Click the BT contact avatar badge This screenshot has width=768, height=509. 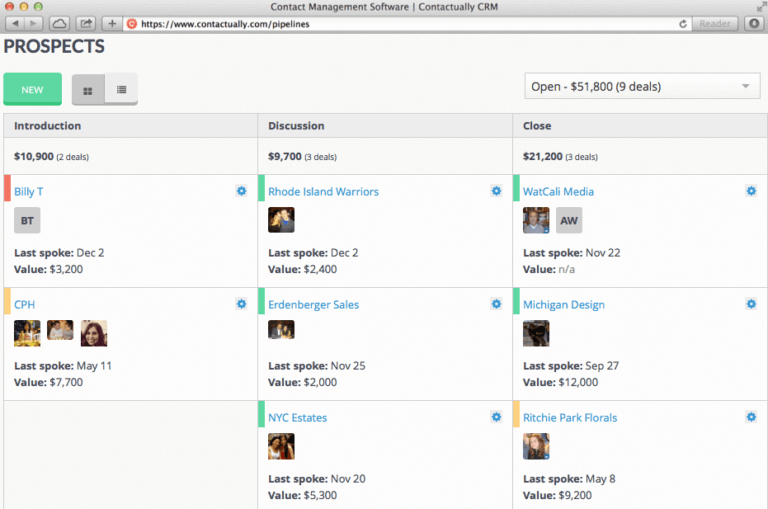pyautogui.click(x=27, y=221)
